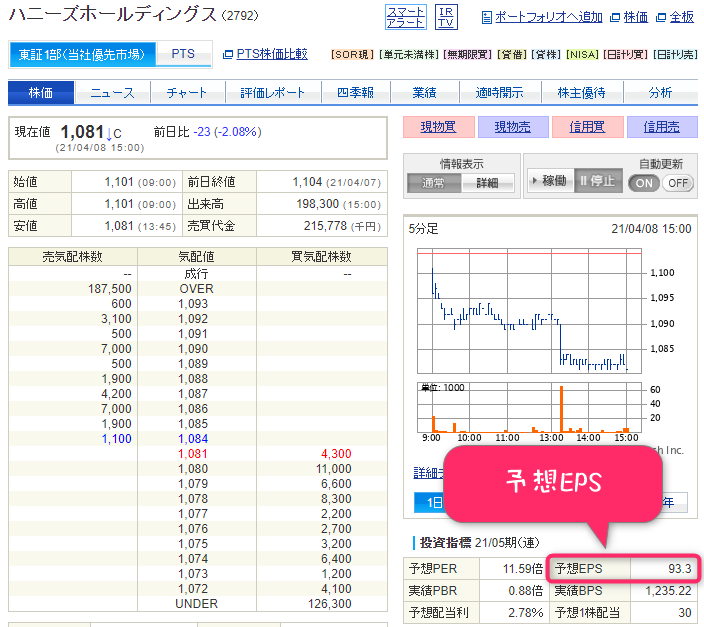Select 詳細 information display mode

487,183
